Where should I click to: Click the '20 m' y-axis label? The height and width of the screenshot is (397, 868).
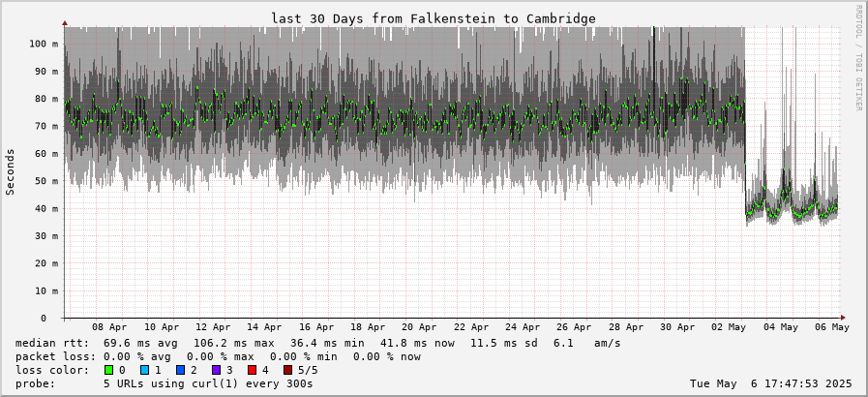pos(45,263)
